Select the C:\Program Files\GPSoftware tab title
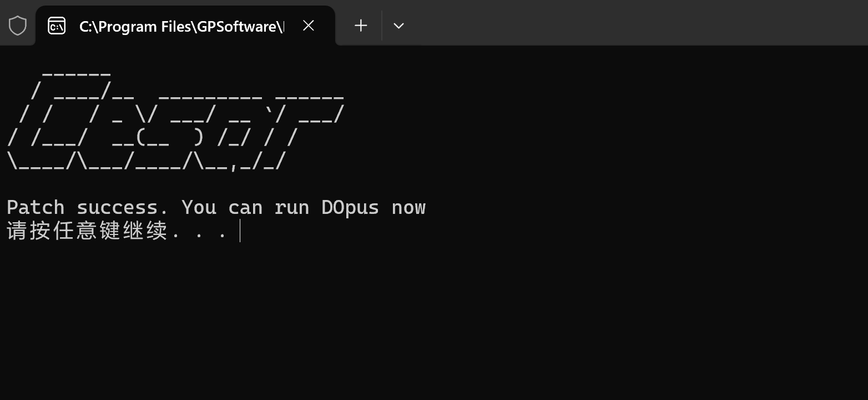 coord(181,26)
